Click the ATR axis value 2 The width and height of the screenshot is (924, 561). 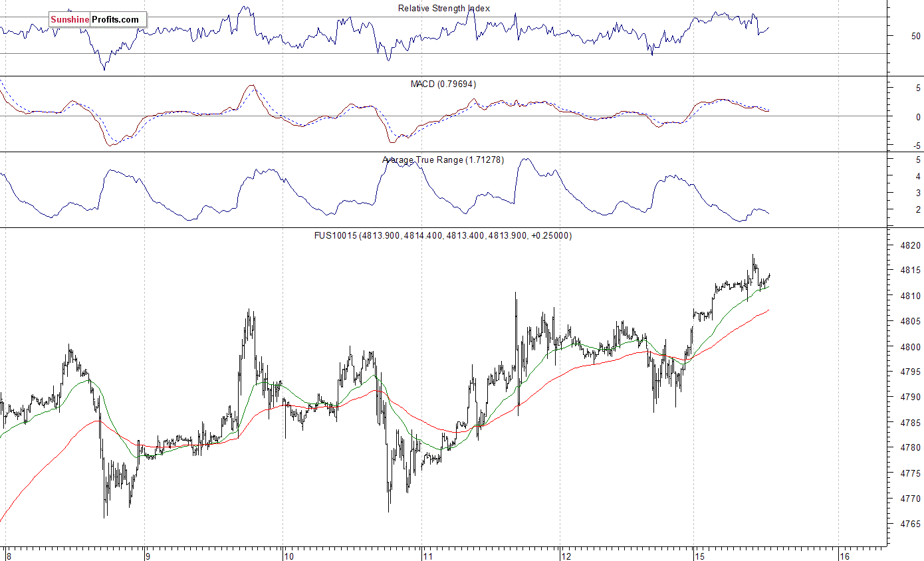tap(918, 210)
